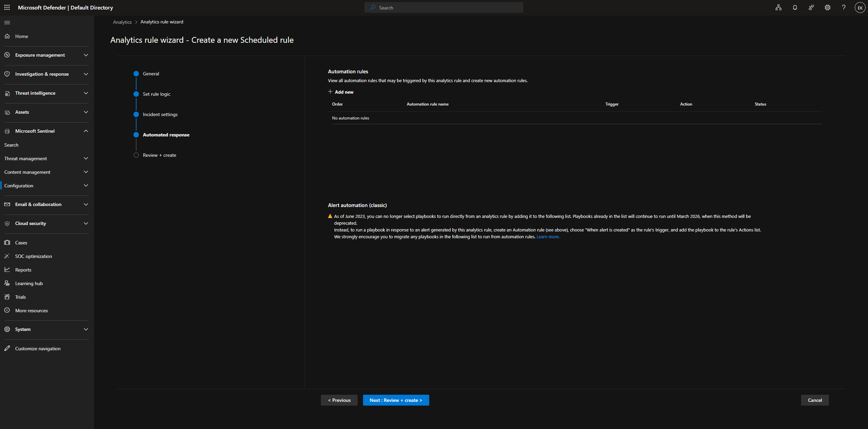Open the community people icon in header
Viewport: 868px width, 429px height.
click(x=811, y=7)
